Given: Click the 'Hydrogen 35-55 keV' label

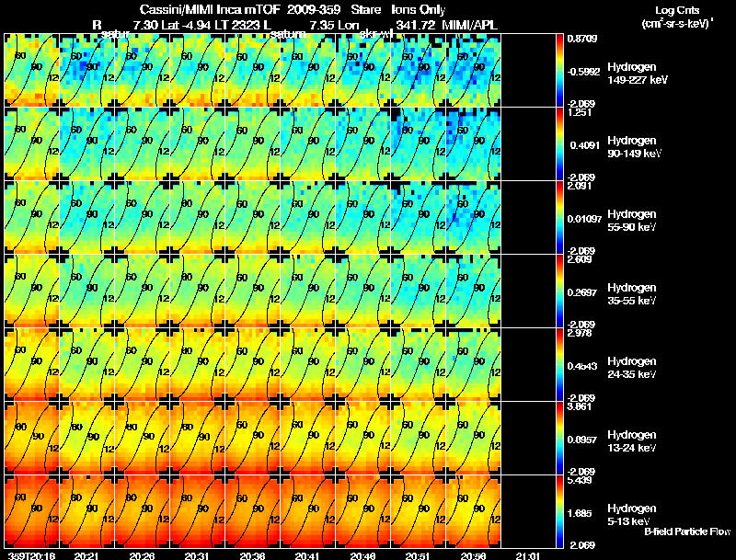Looking at the screenshot, I should [x=632, y=294].
